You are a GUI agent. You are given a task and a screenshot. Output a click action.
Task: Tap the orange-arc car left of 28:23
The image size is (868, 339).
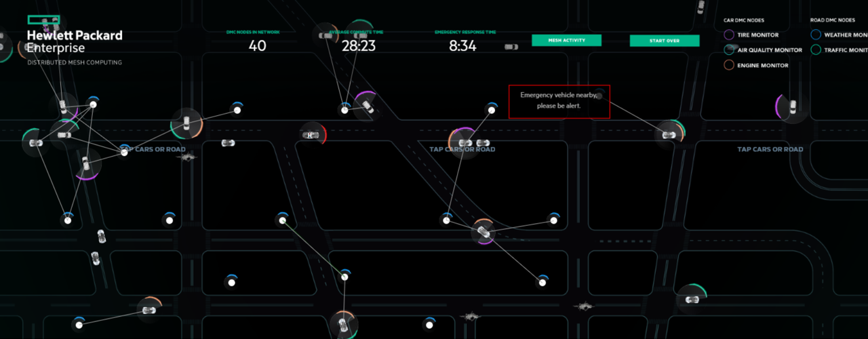pyautogui.click(x=324, y=34)
